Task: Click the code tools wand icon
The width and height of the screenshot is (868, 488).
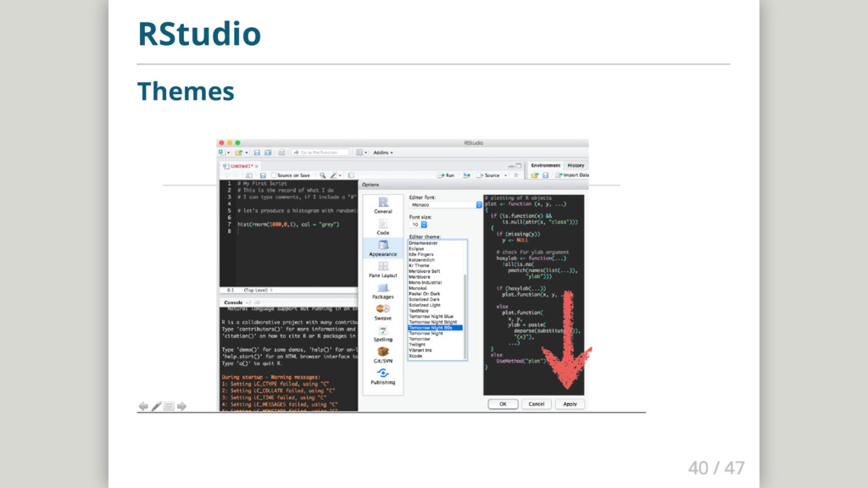Action: click(x=334, y=175)
